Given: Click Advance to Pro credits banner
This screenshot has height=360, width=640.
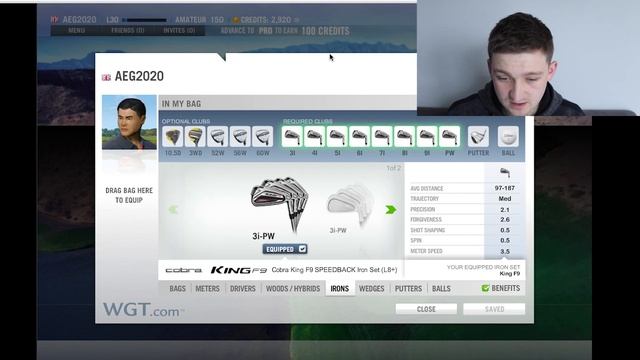Looking at the screenshot, I should point(285,31).
